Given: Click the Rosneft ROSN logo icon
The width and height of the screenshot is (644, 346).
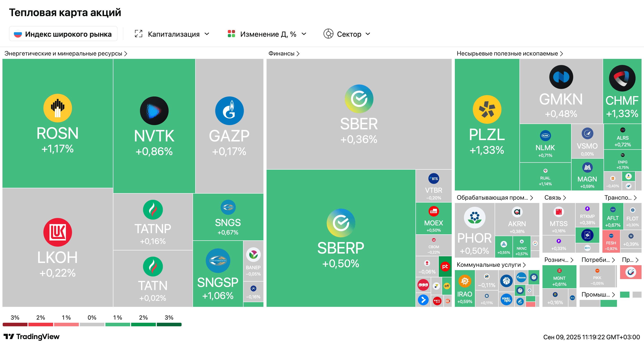Looking at the screenshot, I should point(57,108).
